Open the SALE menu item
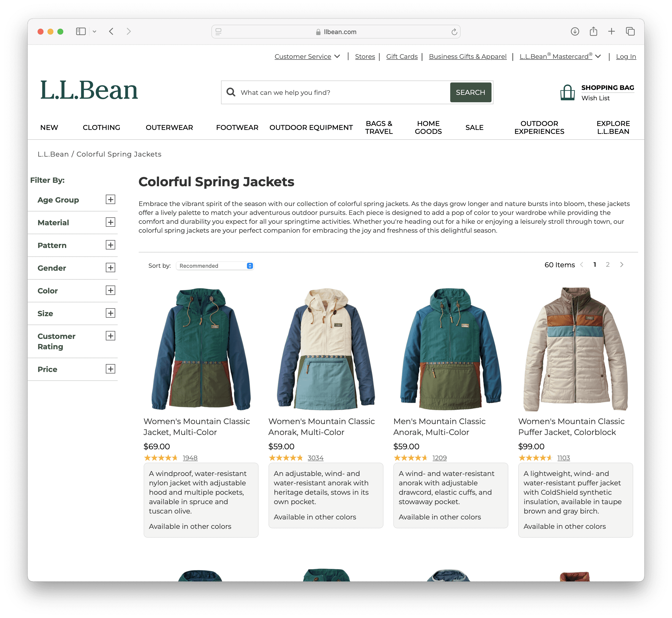The height and width of the screenshot is (618, 672). click(474, 127)
